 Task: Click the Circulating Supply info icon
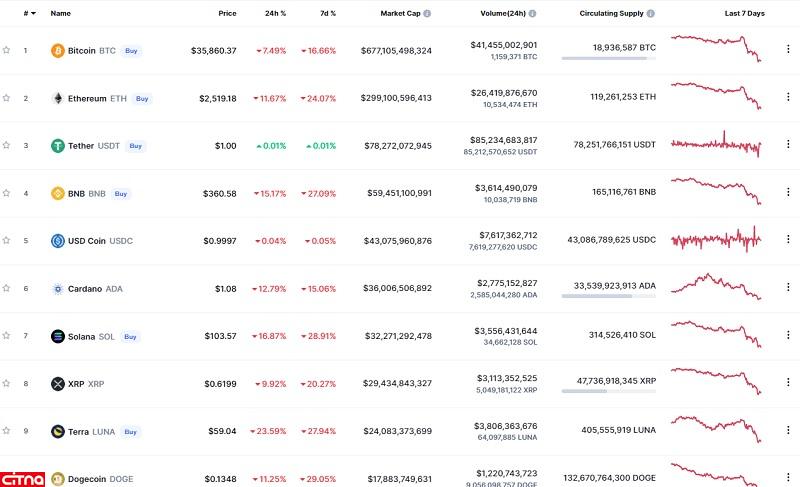pos(651,14)
